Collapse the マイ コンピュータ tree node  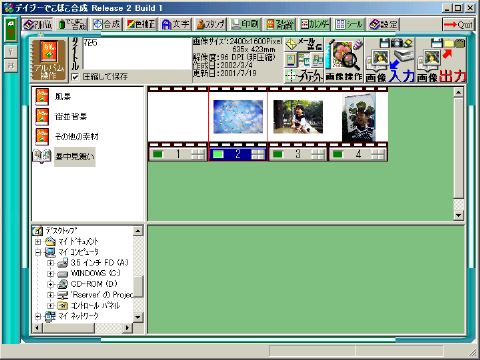pos(38,252)
